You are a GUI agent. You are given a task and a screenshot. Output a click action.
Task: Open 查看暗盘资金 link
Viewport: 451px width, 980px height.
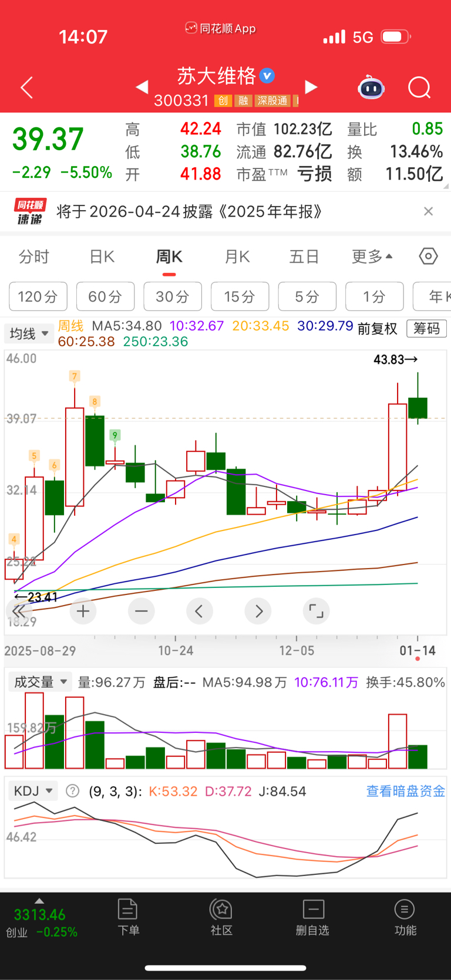(x=406, y=791)
